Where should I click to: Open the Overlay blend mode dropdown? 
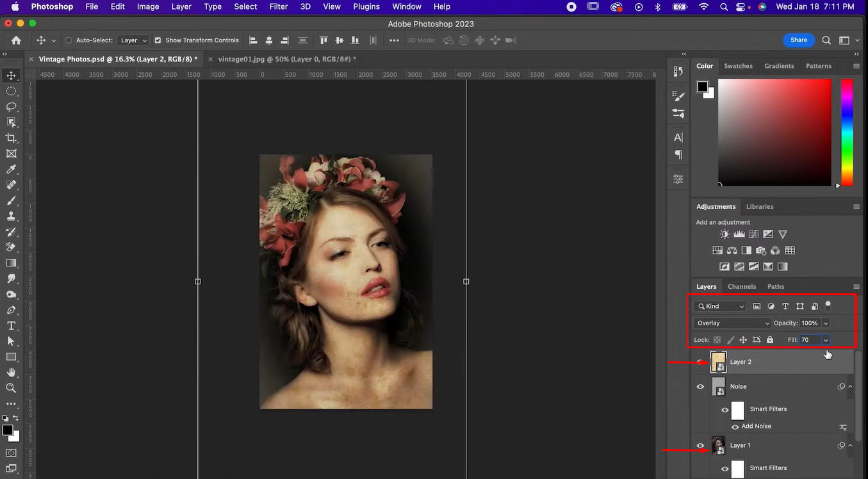733,323
